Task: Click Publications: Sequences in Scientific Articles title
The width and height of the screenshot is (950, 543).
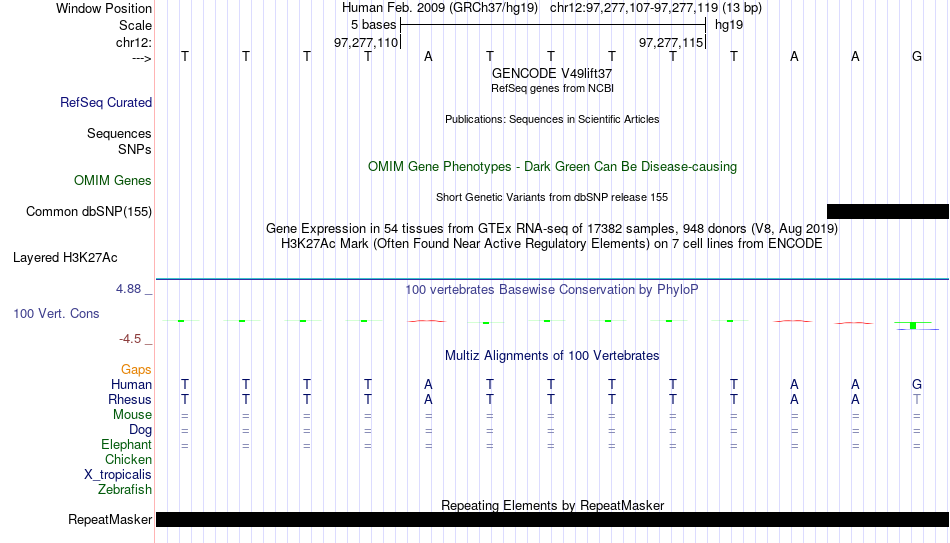Action: pyautogui.click(x=552, y=119)
